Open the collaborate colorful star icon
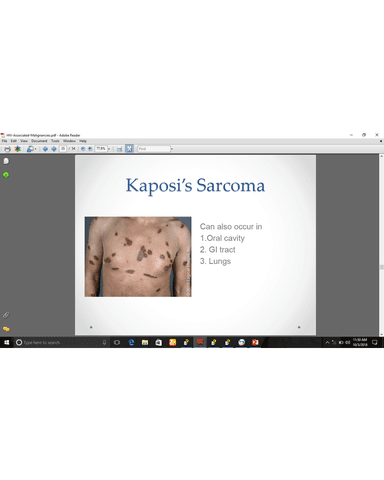This screenshot has width=384, height=480. [17, 149]
